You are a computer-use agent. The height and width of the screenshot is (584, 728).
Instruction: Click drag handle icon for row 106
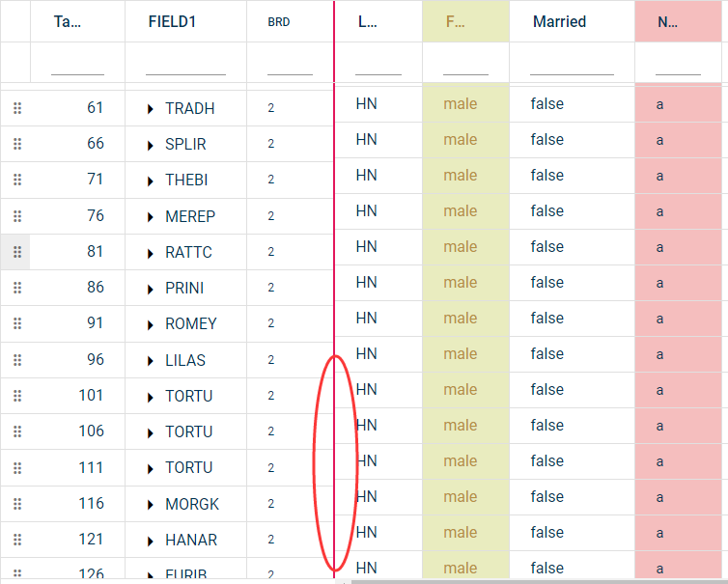[x=16, y=431]
